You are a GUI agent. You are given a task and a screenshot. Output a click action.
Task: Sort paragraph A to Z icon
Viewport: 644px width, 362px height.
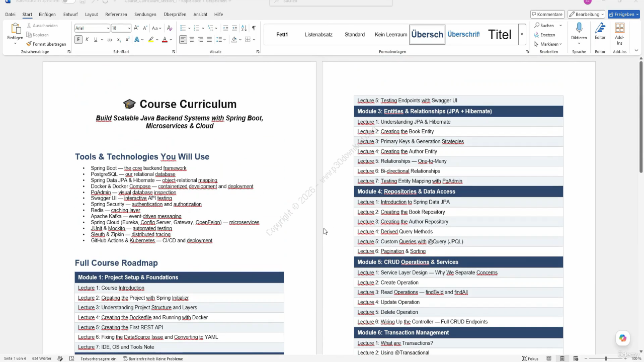tap(244, 28)
